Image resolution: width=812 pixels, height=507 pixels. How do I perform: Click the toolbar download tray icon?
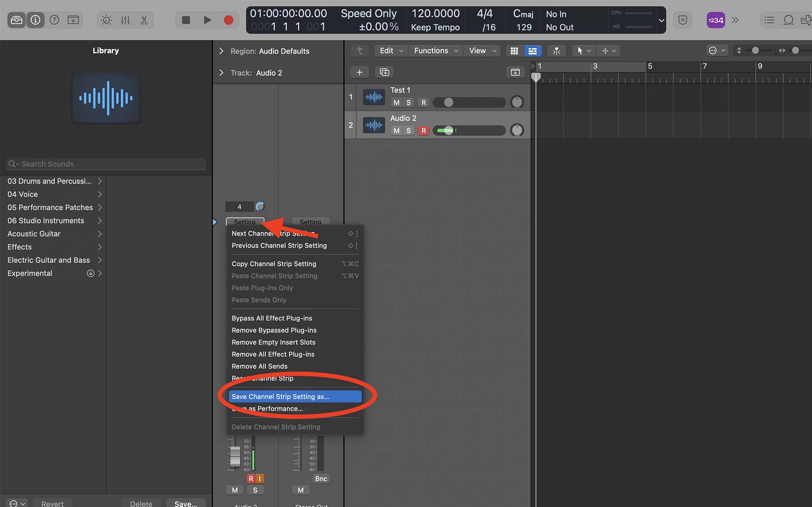73,20
